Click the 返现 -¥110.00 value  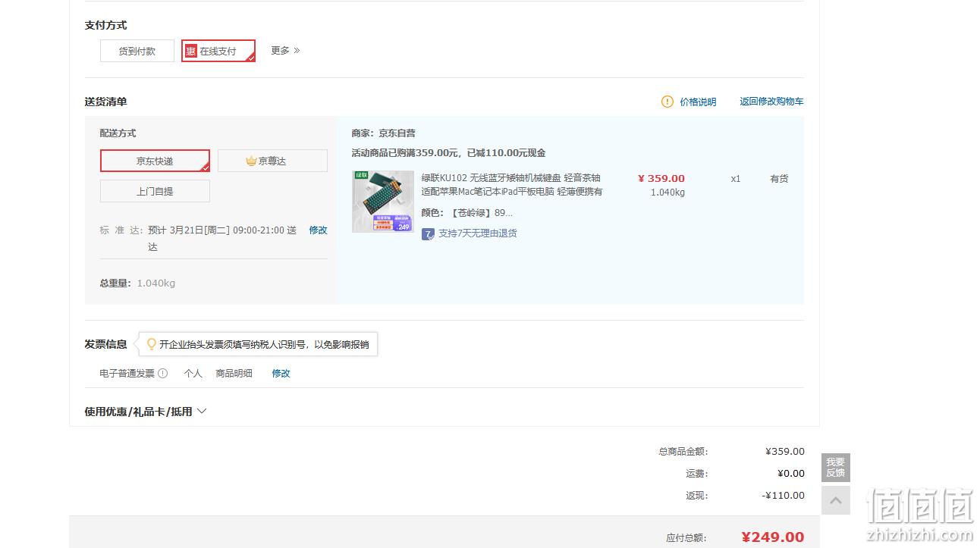point(784,496)
